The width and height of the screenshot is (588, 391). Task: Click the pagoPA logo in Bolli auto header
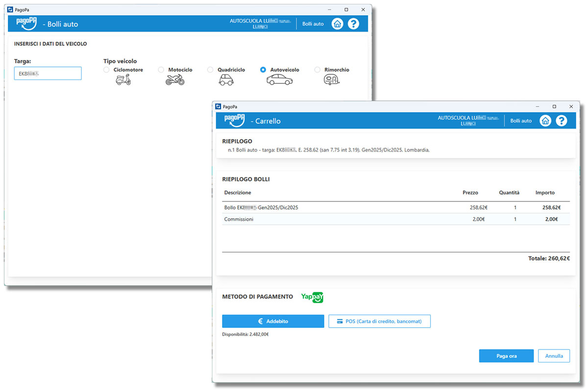pyautogui.click(x=27, y=23)
